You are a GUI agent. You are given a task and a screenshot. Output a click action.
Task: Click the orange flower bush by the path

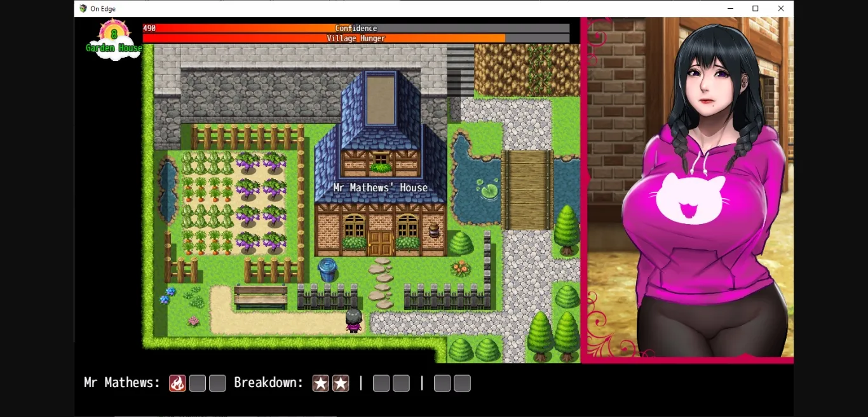click(x=461, y=268)
